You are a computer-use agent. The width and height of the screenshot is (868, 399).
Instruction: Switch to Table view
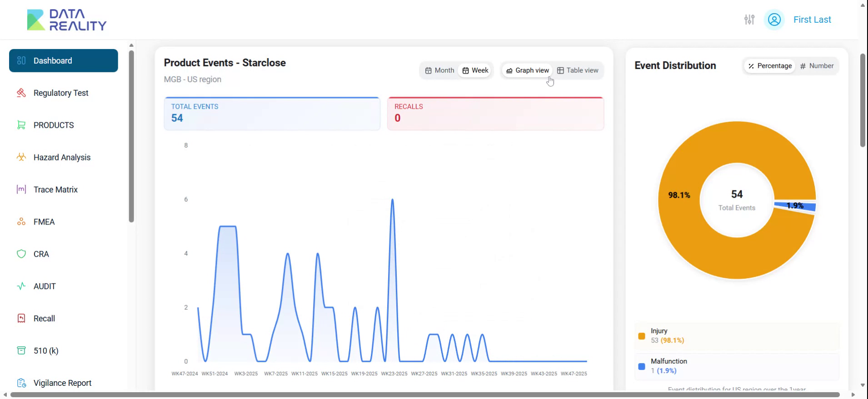pyautogui.click(x=578, y=70)
